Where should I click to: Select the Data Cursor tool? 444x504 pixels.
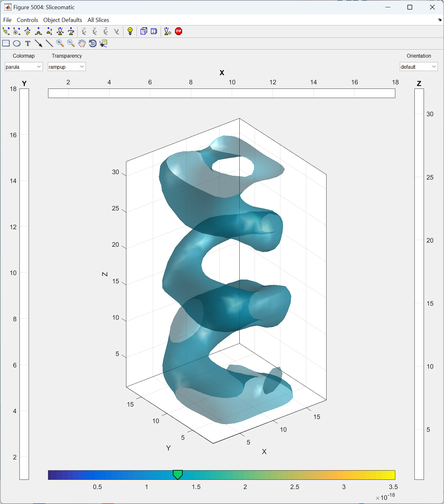103,43
